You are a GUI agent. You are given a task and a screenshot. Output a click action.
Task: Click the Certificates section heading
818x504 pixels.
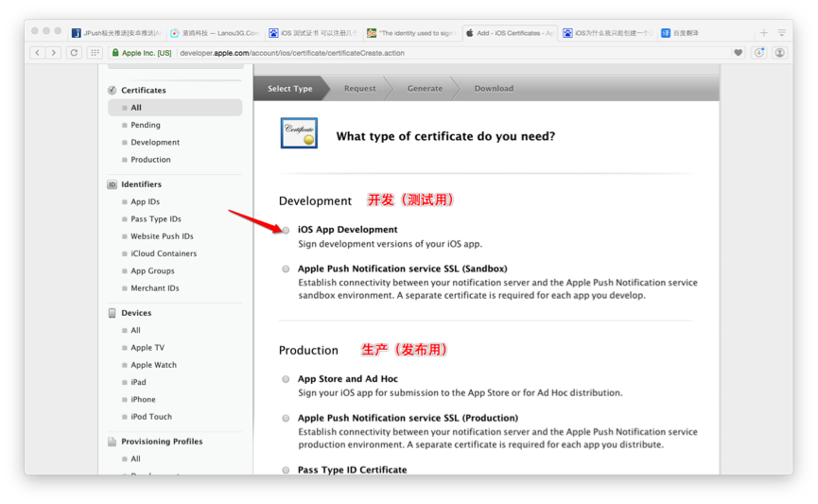tap(144, 90)
